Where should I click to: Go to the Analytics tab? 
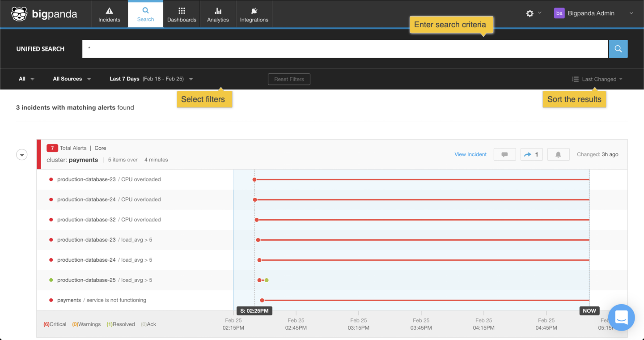[218, 14]
